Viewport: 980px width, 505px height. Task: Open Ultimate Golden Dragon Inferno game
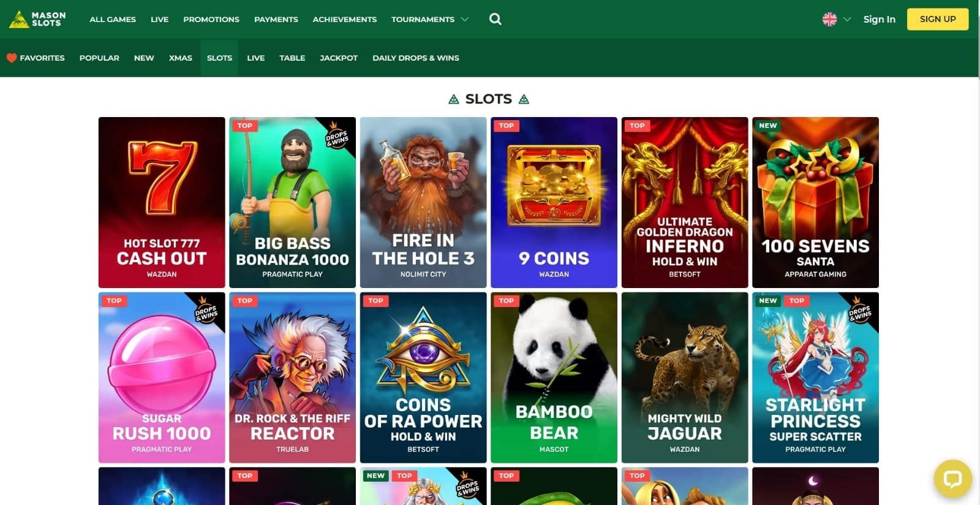tap(685, 202)
